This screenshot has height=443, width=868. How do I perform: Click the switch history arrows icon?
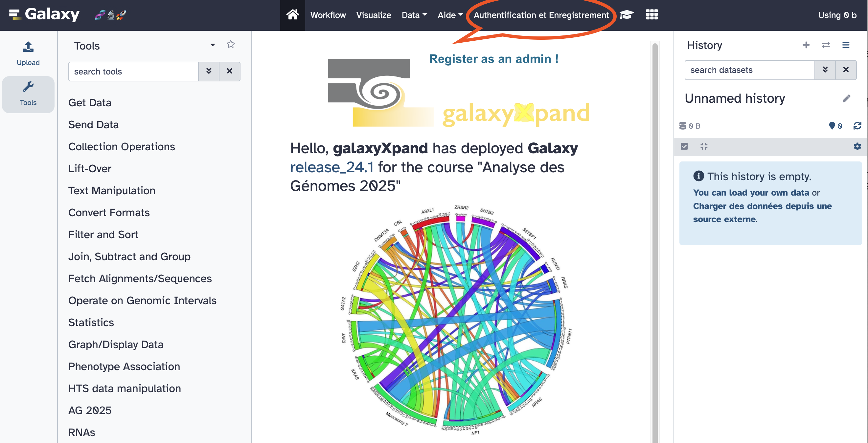(826, 45)
